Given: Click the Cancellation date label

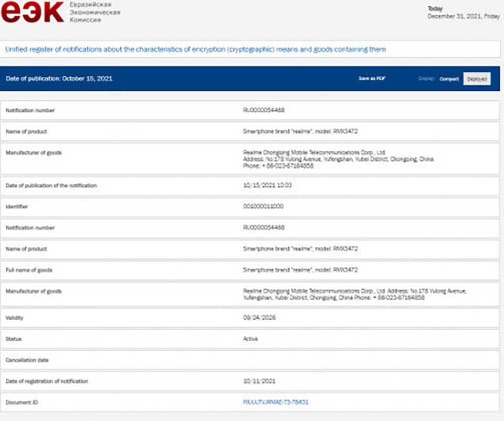Looking at the screenshot, I should pos(27,360).
